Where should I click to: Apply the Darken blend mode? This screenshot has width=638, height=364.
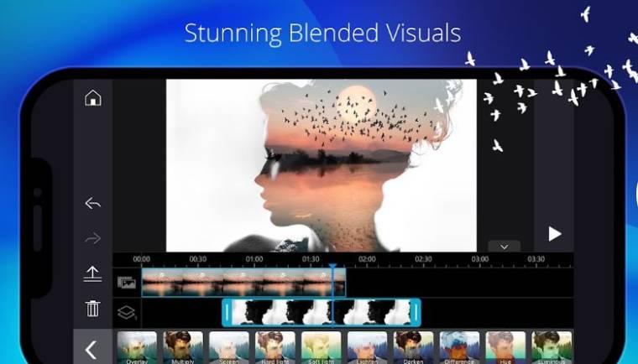point(414,347)
